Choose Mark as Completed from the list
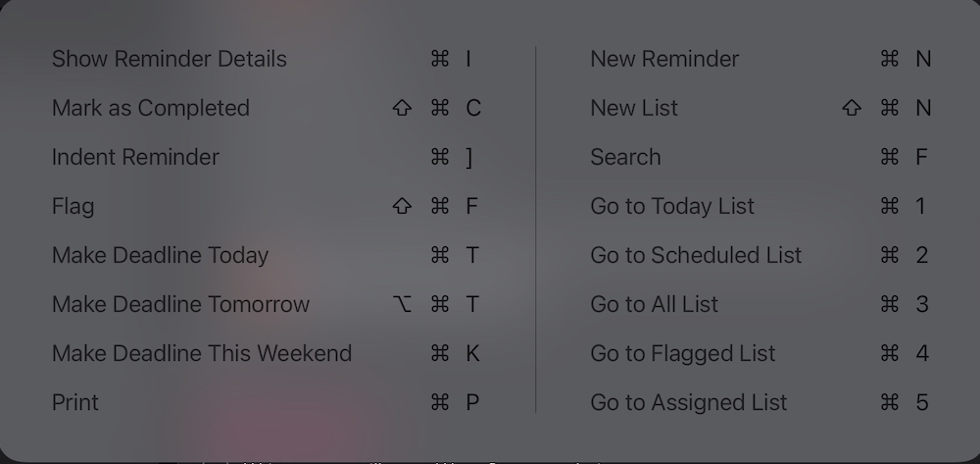This screenshot has width=980, height=464. tap(267, 108)
